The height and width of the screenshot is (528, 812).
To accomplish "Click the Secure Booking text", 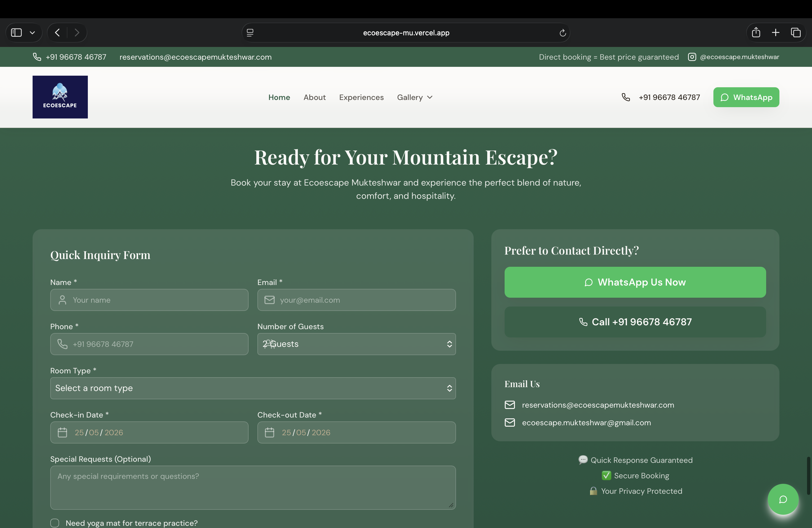I will pyautogui.click(x=641, y=476).
